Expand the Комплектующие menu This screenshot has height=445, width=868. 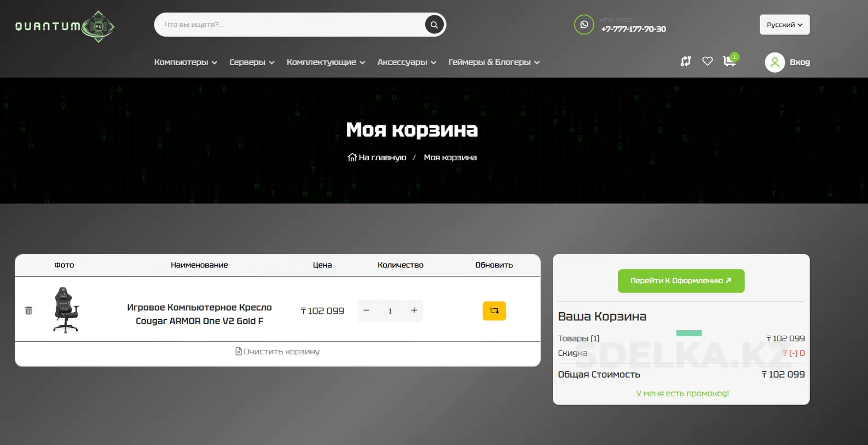pyautogui.click(x=326, y=62)
